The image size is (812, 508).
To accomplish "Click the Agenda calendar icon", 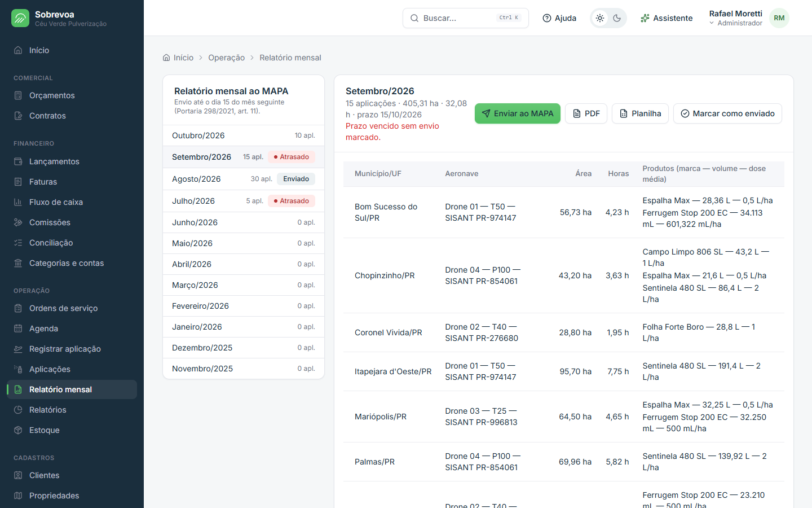I will click(x=18, y=329).
